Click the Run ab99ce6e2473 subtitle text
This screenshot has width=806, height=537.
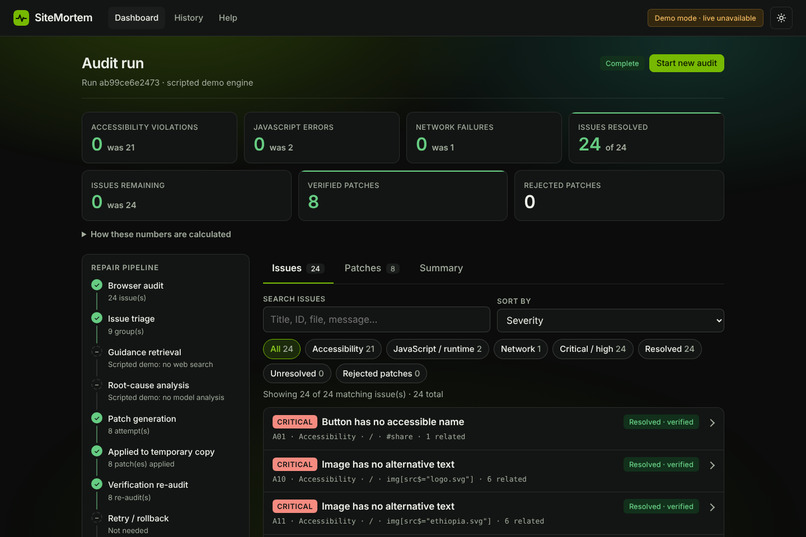[167, 83]
